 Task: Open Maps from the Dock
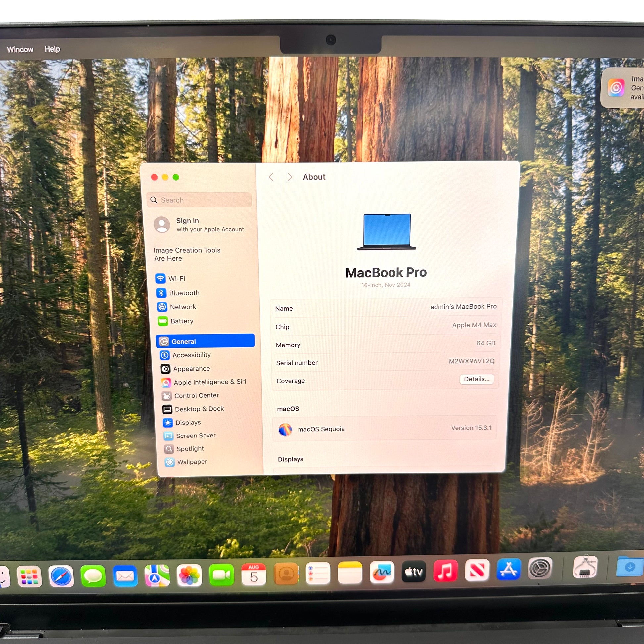(157, 575)
